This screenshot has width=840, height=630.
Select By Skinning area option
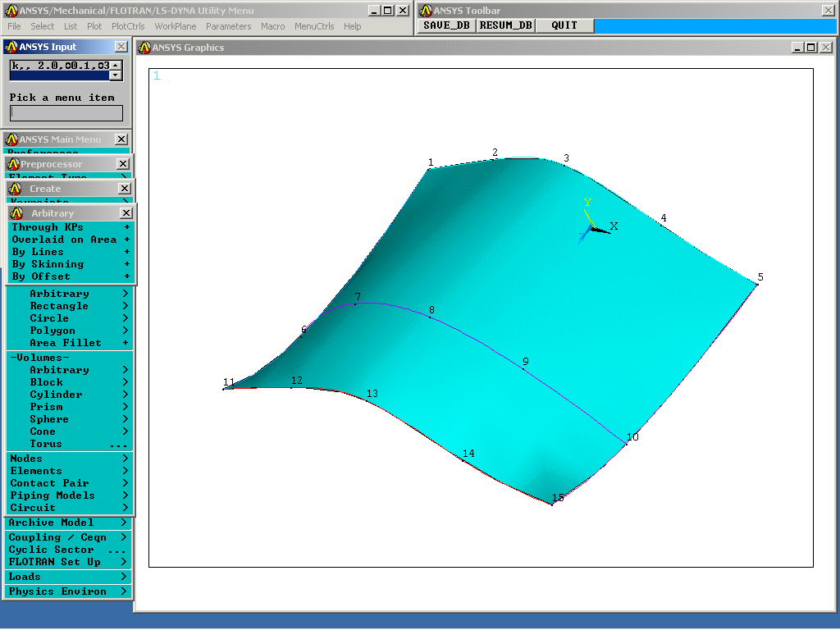coord(71,264)
